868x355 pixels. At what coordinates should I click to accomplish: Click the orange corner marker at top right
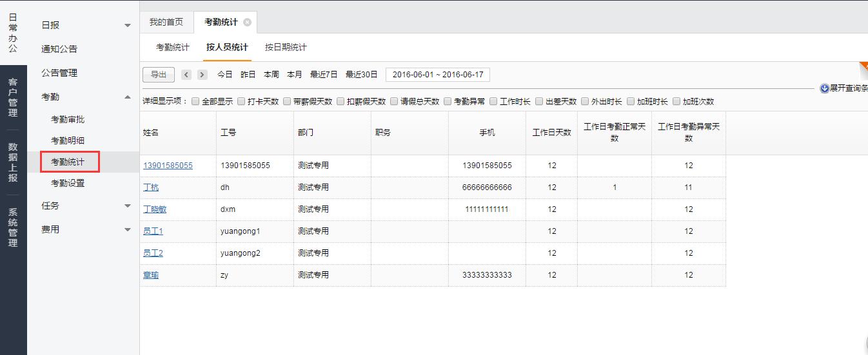pos(863,66)
